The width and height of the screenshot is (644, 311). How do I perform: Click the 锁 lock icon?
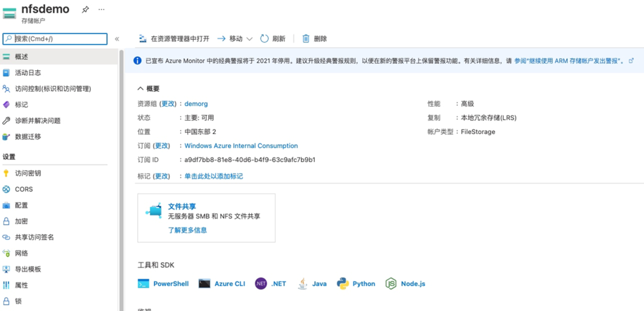point(6,301)
